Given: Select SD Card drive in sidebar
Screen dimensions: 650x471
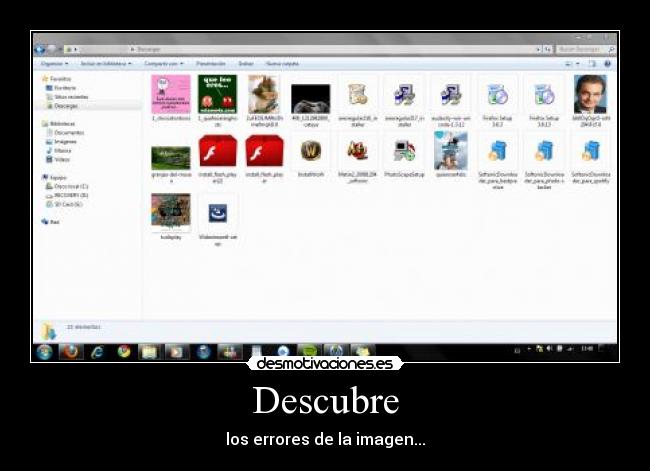Looking at the screenshot, I should point(64,204).
